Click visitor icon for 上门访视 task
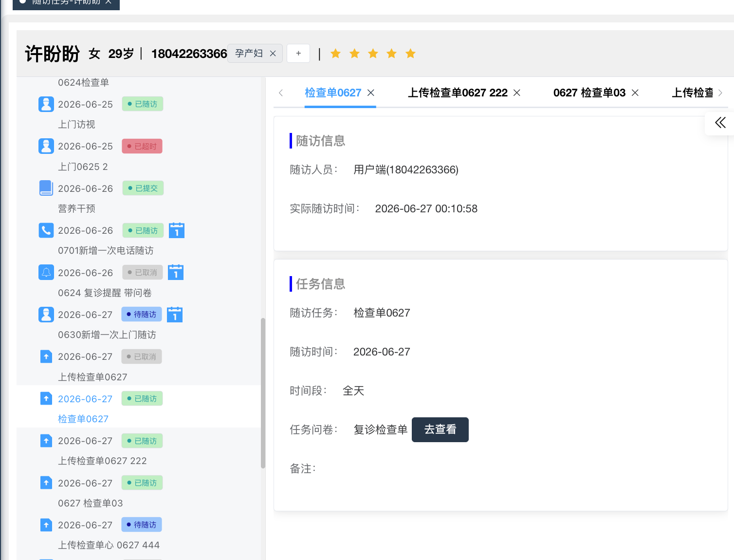The image size is (734, 560). (x=46, y=104)
